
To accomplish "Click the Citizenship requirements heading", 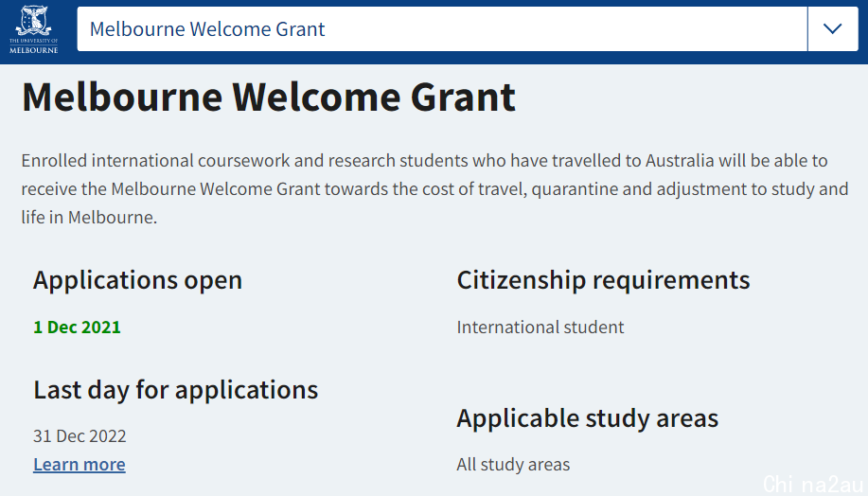I will tap(603, 280).
